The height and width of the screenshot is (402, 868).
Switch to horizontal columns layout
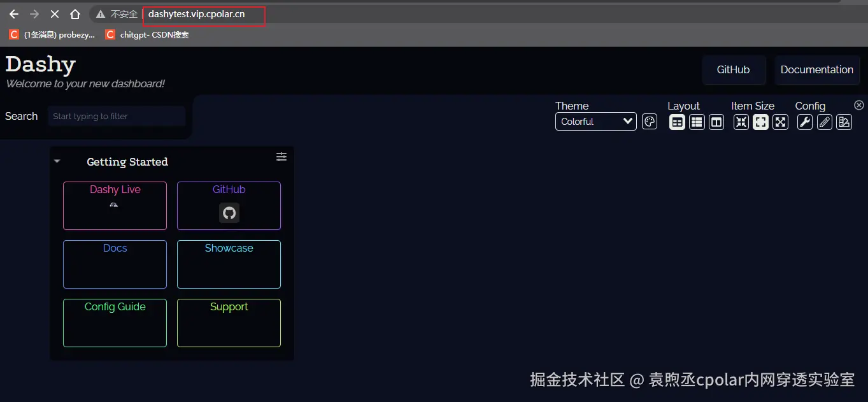pyautogui.click(x=716, y=122)
